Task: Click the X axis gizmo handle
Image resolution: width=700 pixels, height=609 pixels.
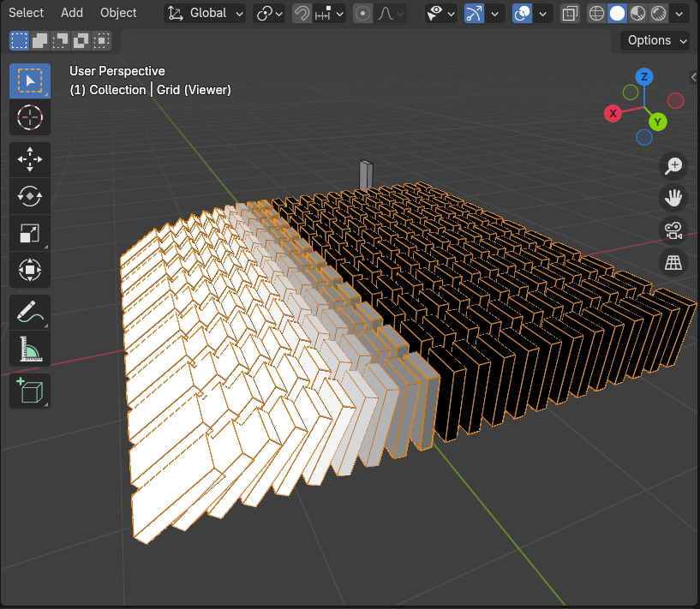Action: pos(613,113)
